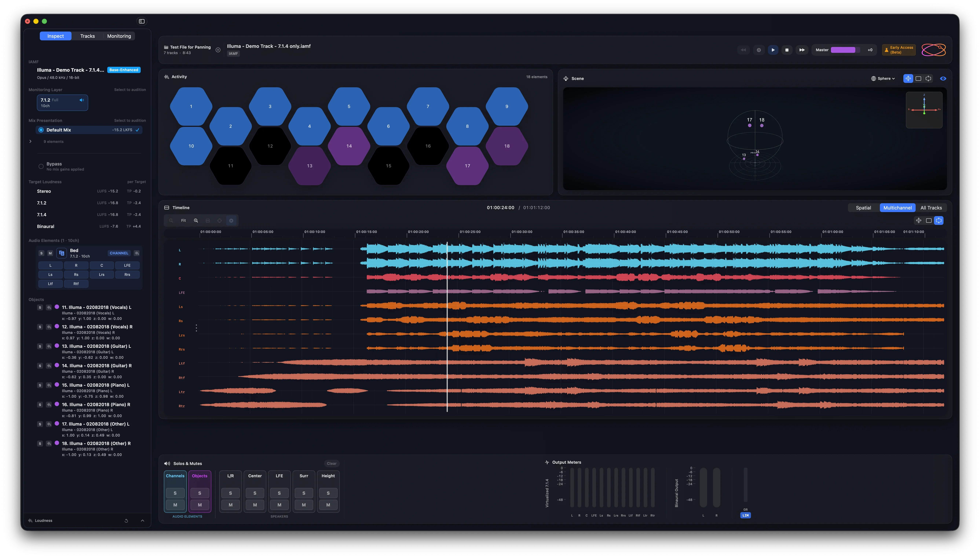The width and height of the screenshot is (980, 558).
Task: Select the Timeline rectangle view icon
Action: click(929, 221)
